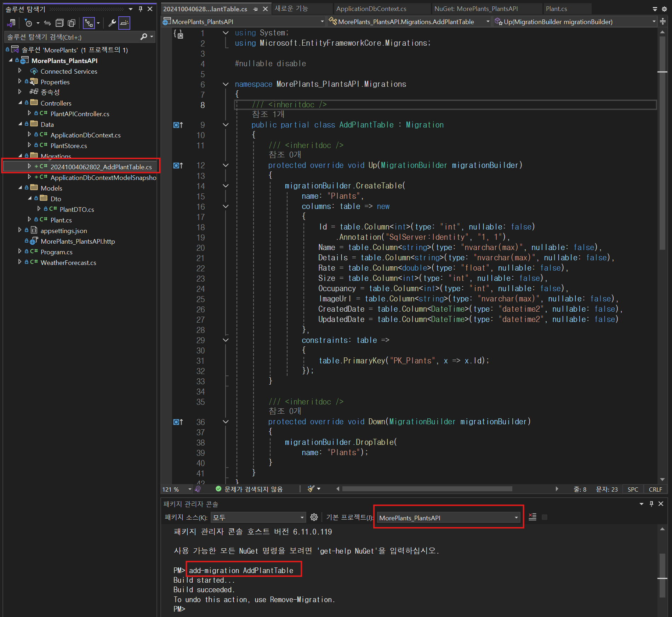
Task: Pin the AddPlantTable.cs editor tab
Action: [x=255, y=9]
